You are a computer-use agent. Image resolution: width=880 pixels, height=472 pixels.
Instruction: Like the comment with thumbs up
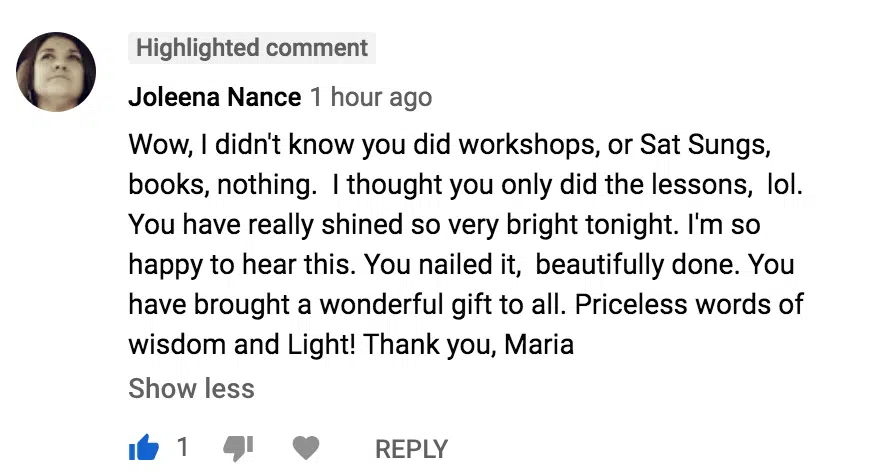pyautogui.click(x=144, y=449)
